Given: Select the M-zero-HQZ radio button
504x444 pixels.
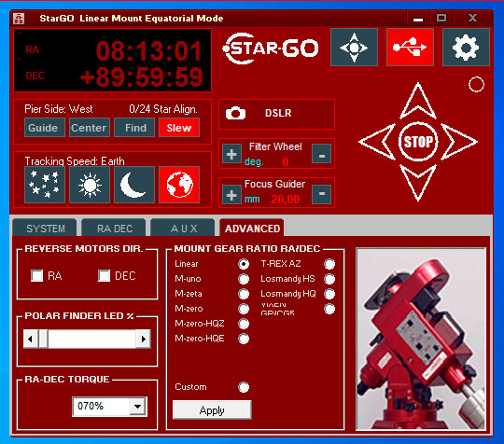Looking at the screenshot, I should pyautogui.click(x=244, y=324).
